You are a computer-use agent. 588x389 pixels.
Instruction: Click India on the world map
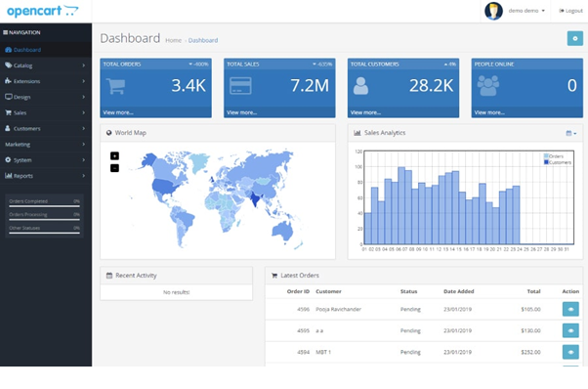click(x=256, y=198)
